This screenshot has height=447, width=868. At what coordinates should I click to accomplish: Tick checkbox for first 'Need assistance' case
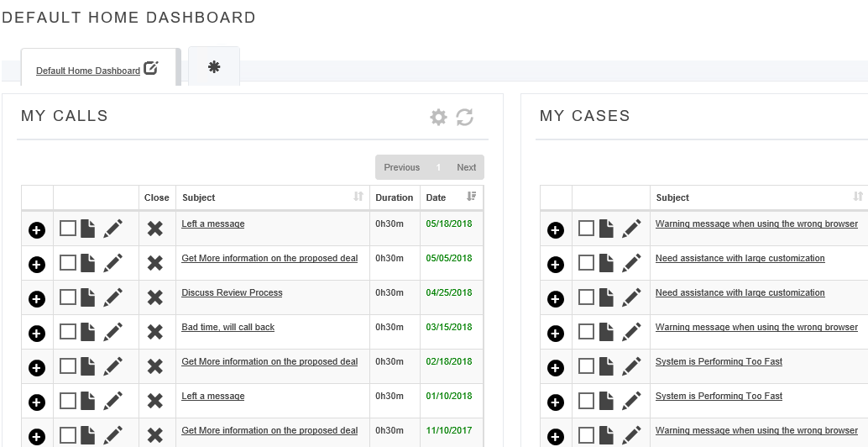coord(586,262)
